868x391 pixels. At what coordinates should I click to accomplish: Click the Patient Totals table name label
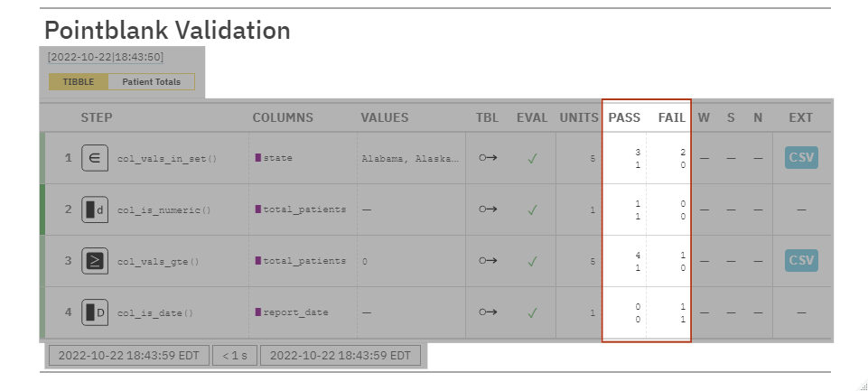151,81
